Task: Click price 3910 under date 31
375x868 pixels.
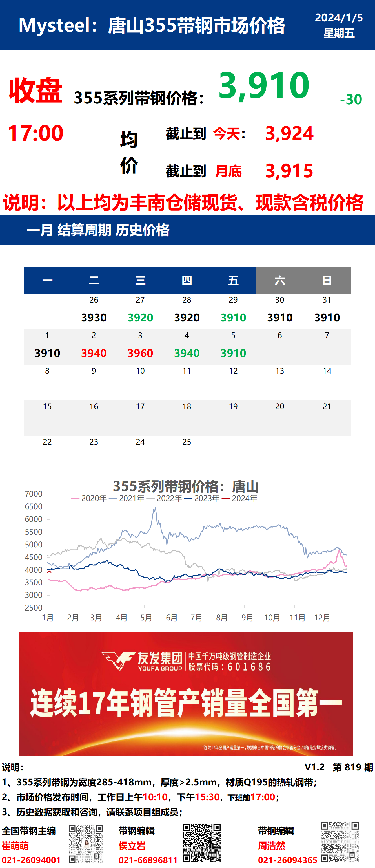Action: pyautogui.click(x=327, y=318)
